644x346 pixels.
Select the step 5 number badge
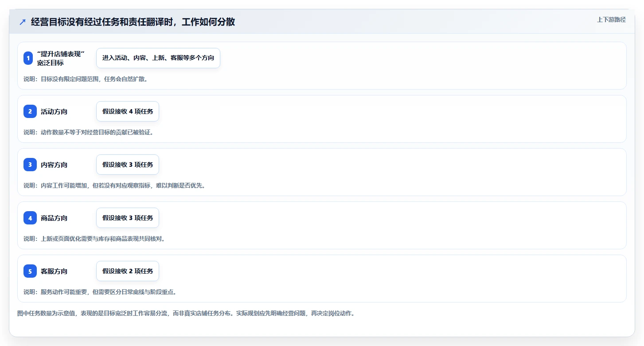(x=30, y=271)
